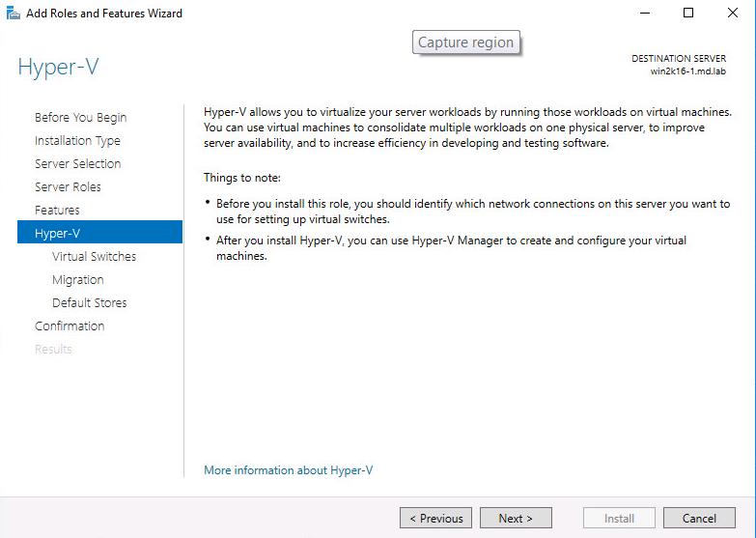Click the 'Things to note:' text
Screen dimensions: 756x538
click(x=242, y=178)
